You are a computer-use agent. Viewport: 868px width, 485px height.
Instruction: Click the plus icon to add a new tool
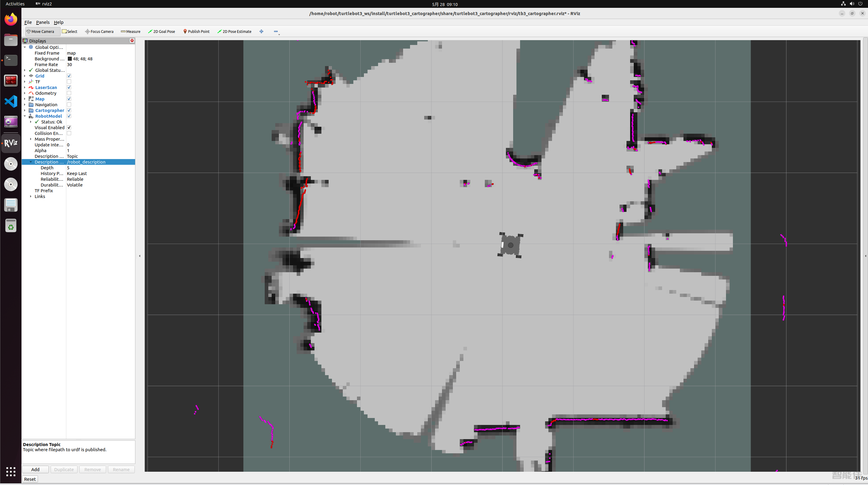click(261, 31)
